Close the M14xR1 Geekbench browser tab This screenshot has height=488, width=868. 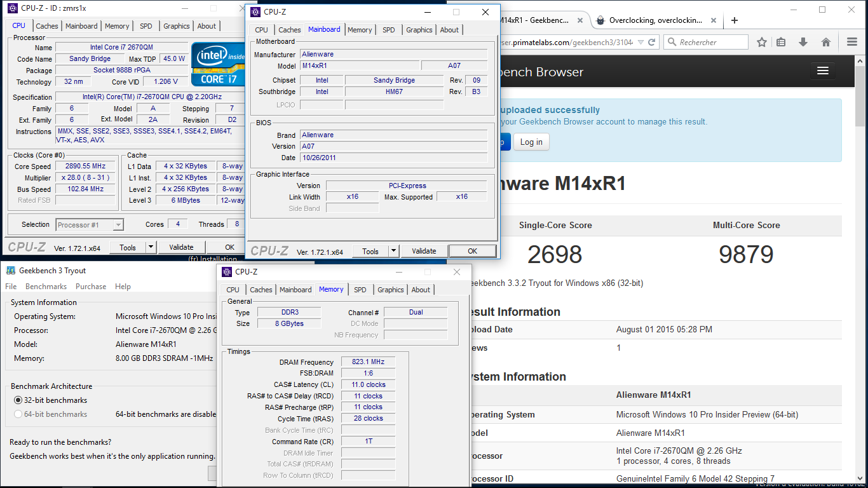[x=580, y=20]
